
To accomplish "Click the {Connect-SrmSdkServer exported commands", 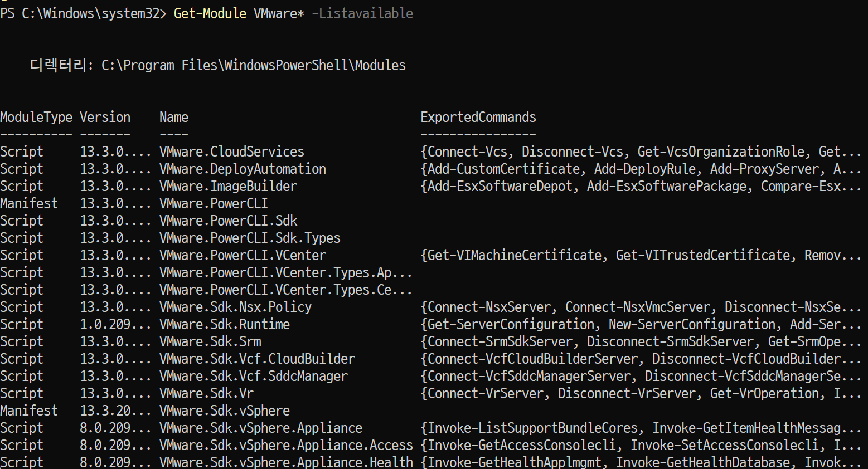I will point(641,341).
